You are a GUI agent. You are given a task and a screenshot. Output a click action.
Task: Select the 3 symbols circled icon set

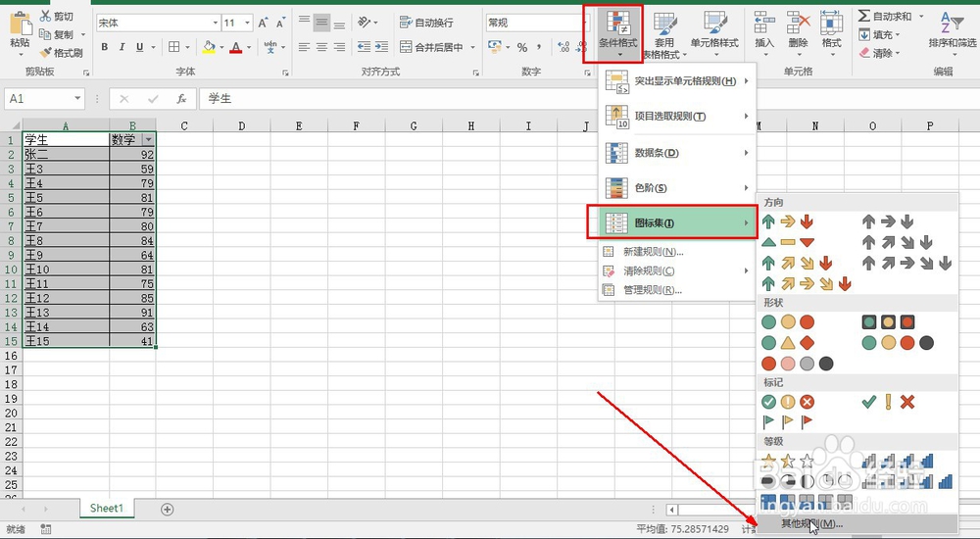(788, 402)
